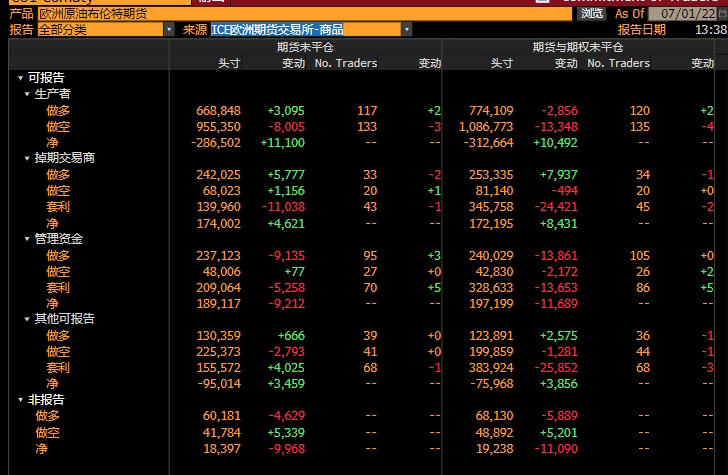The image size is (728, 475).
Task: Collapse the 可报告 tree section arrow
Action: pyautogui.click(x=20, y=78)
